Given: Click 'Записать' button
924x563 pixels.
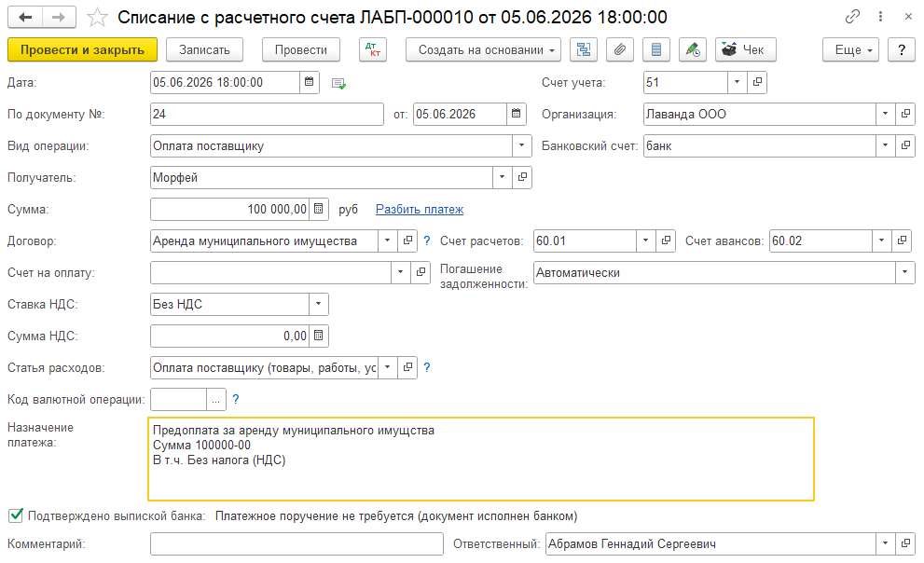Looking at the screenshot, I should pos(204,50).
